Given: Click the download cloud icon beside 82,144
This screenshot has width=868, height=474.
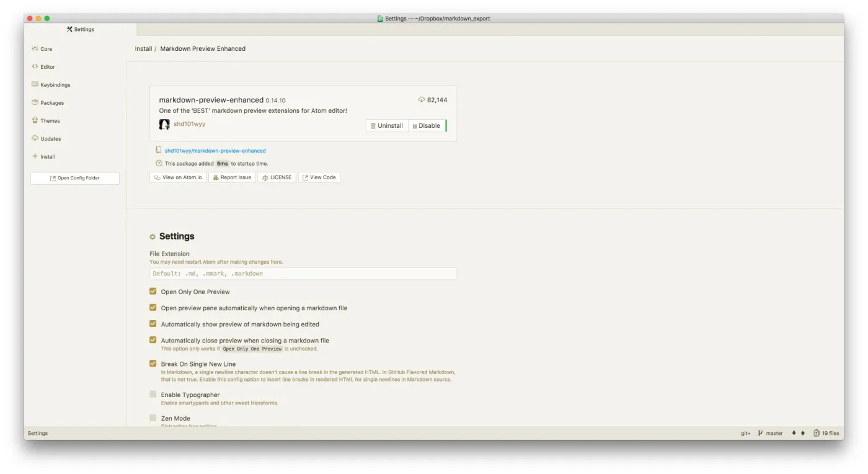Looking at the screenshot, I should (x=422, y=100).
